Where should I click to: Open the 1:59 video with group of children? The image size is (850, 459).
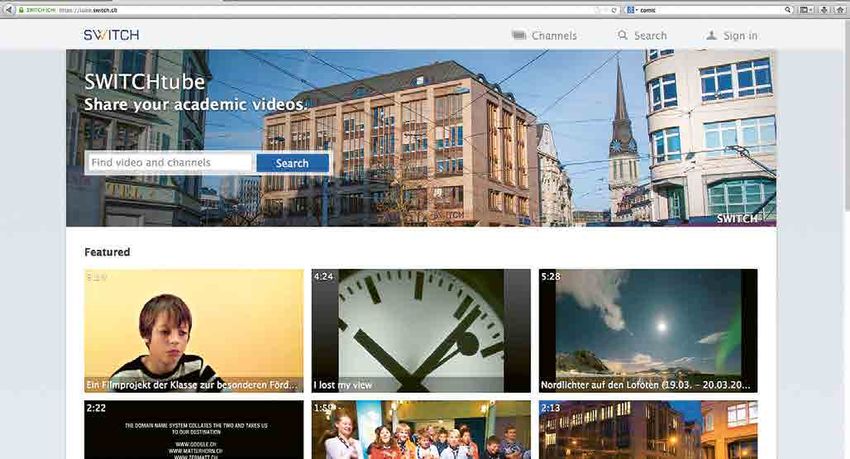[x=421, y=430]
